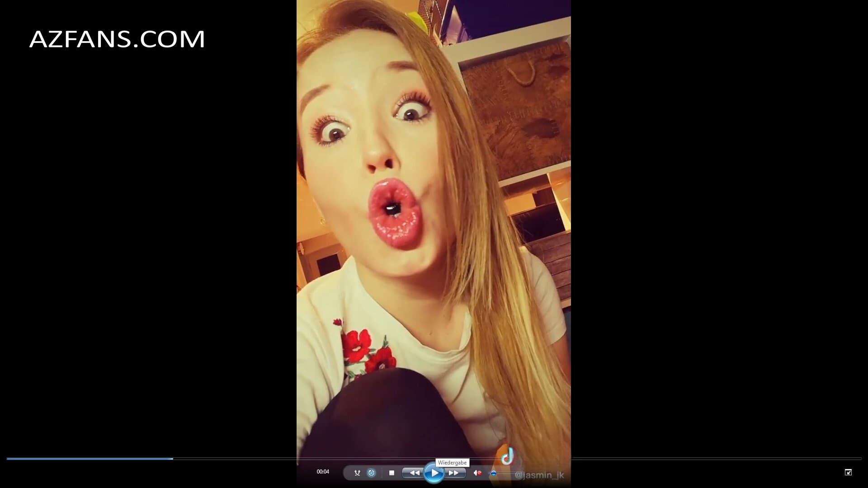868x488 pixels.
Task: Toggle the repeat loop button
Action: tap(371, 473)
